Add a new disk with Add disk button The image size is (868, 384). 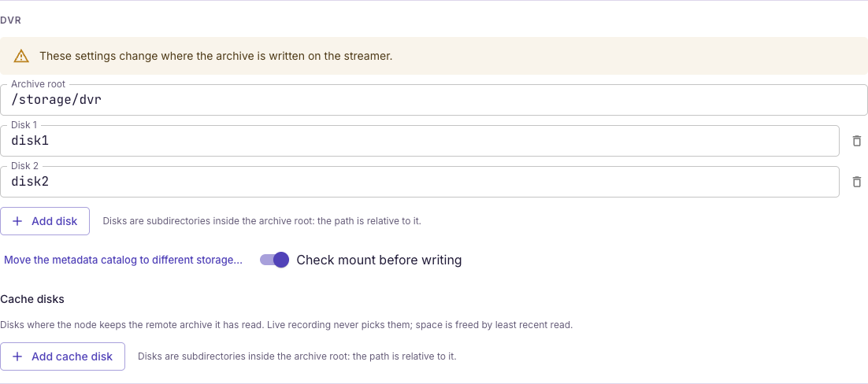(45, 221)
